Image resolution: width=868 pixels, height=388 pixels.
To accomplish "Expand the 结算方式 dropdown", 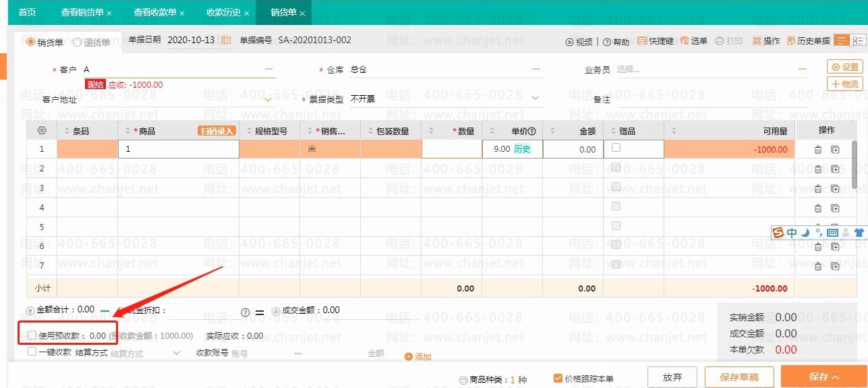I will pos(177,352).
